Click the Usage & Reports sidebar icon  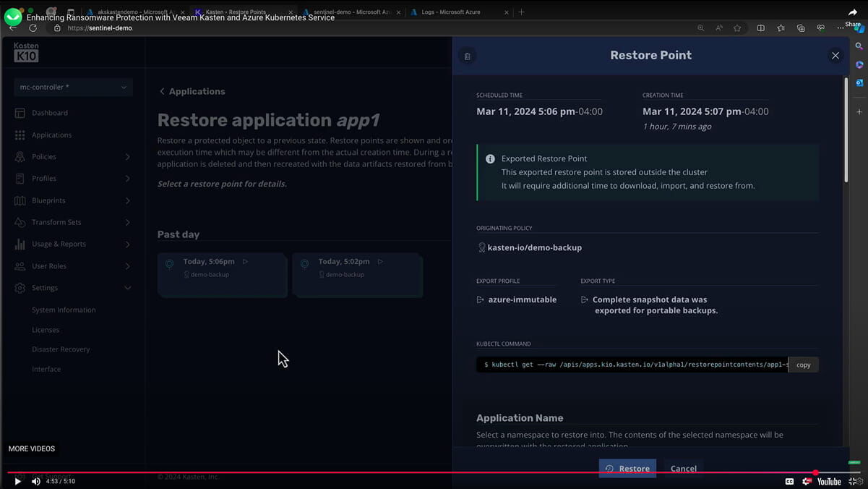(20, 244)
